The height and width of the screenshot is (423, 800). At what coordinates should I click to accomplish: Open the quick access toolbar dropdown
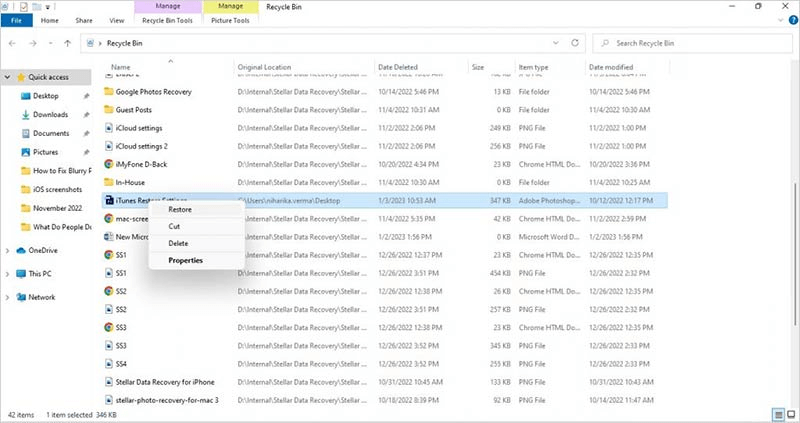pos(48,7)
